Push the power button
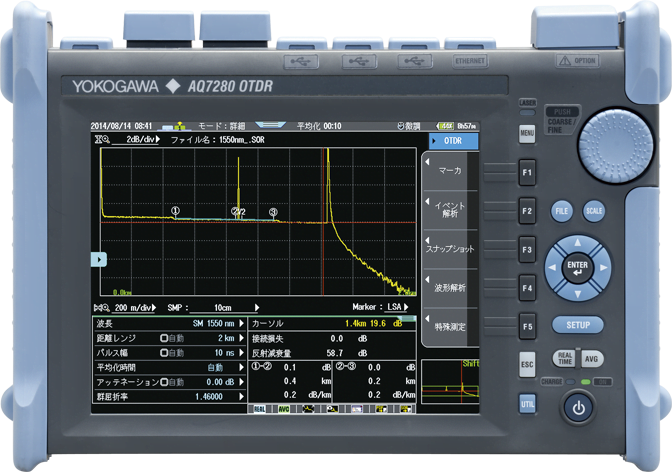The image size is (672, 472). coord(579,408)
